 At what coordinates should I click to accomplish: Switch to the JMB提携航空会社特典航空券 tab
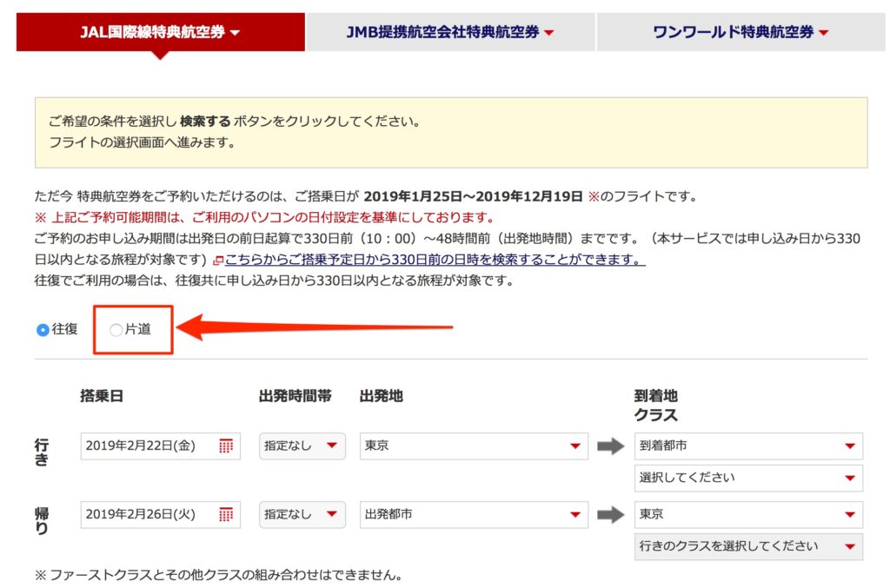point(450,32)
